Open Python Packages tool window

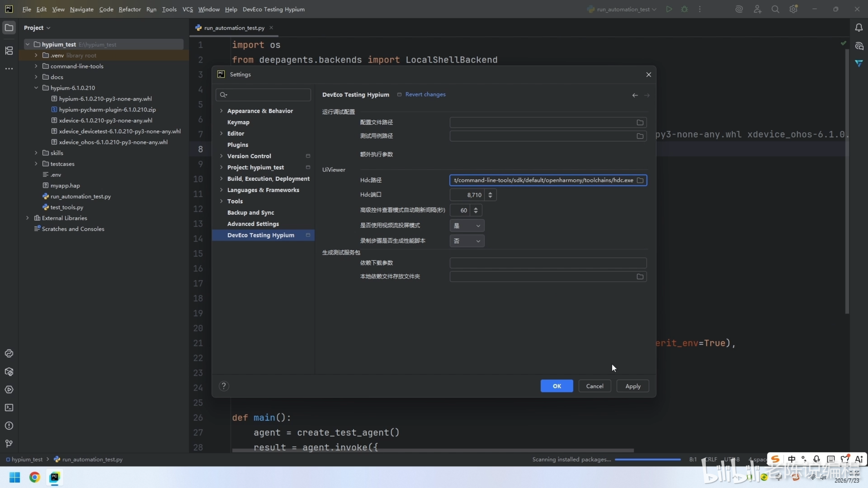click(x=9, y=371)
